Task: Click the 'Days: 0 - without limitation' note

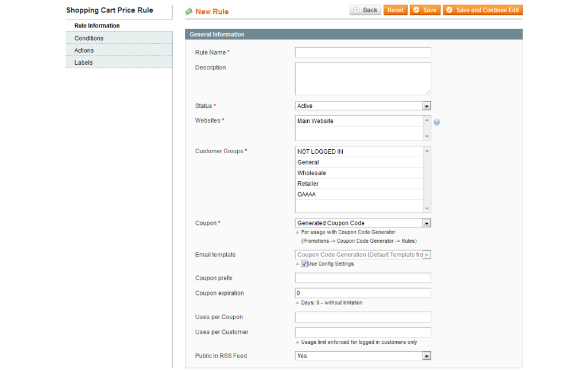Action: click(332, 303)
